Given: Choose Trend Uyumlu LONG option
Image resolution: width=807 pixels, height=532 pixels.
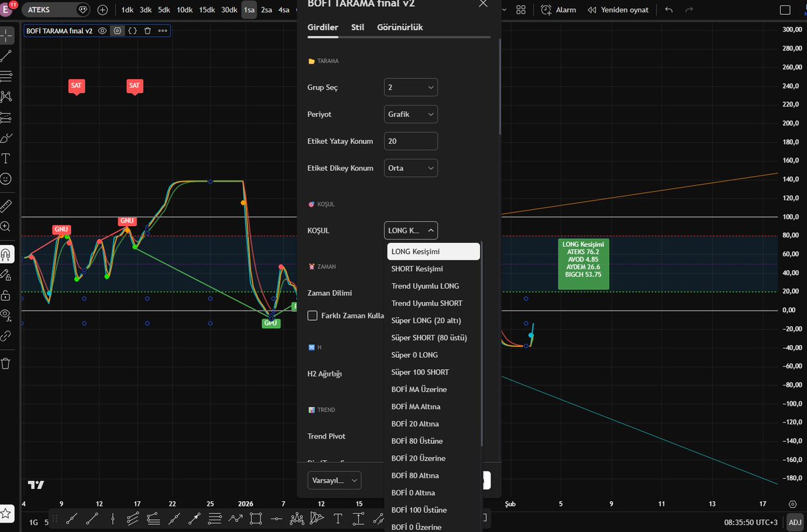Looking at the screenshot, I should point(433,286).
